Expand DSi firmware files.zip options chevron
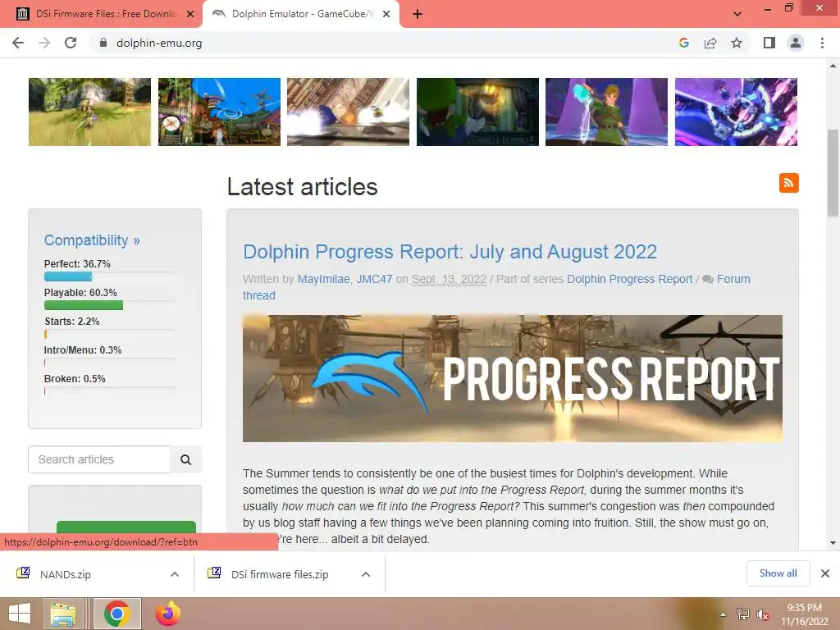The width and height of the screenshot is (840, 630). 366,574
